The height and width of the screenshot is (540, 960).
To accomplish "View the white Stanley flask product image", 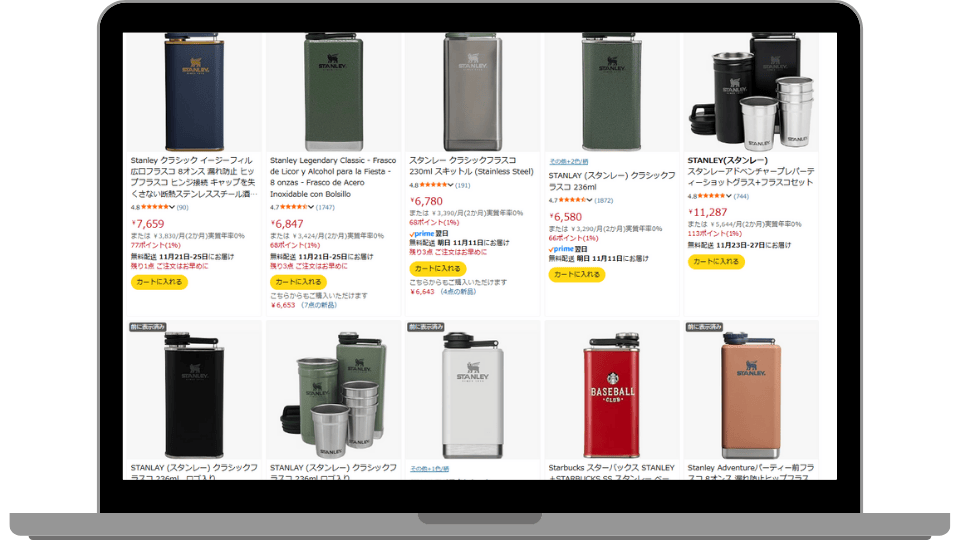I will pos(472,395).
